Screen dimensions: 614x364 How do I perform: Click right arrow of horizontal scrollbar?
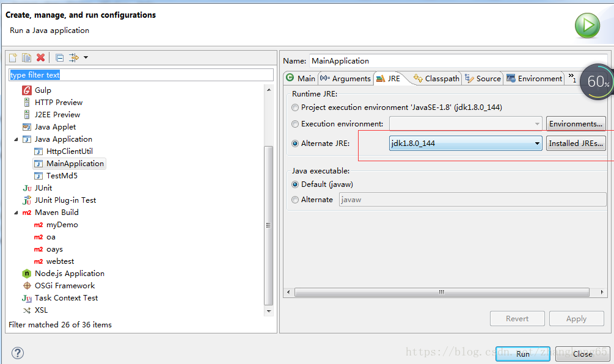click(602, 292)
